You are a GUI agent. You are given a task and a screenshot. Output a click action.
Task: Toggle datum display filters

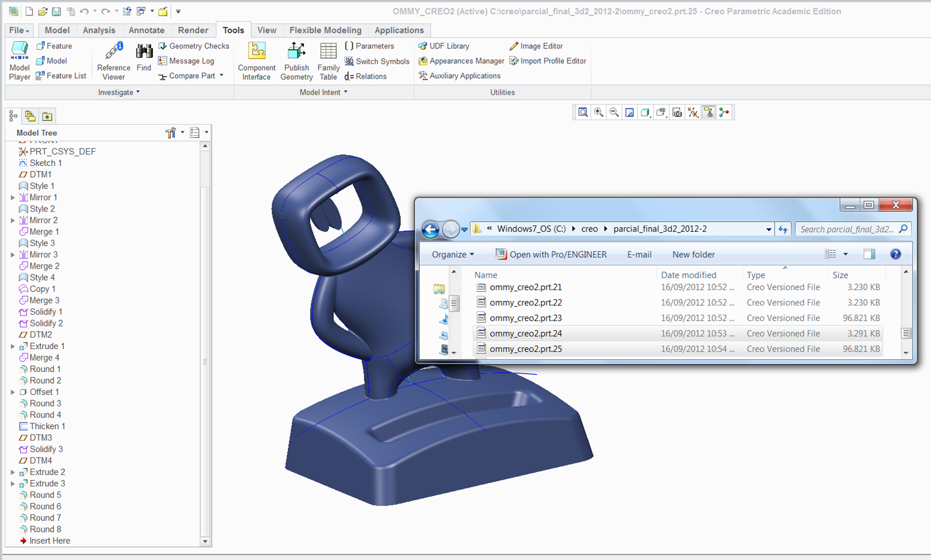[693, 113]
